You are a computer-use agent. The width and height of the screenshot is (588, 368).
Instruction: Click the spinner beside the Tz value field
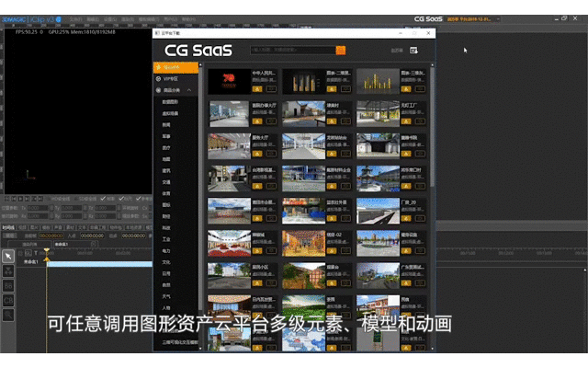coord(119,208)
